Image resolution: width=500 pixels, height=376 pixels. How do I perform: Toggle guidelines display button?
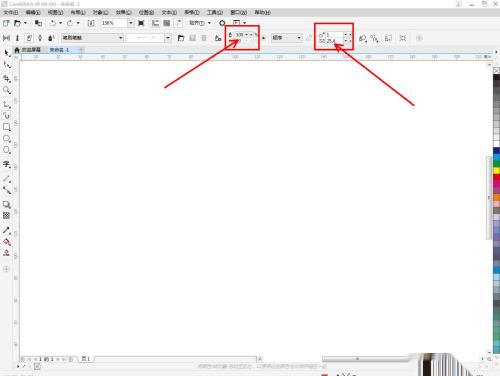coord(179,23)
